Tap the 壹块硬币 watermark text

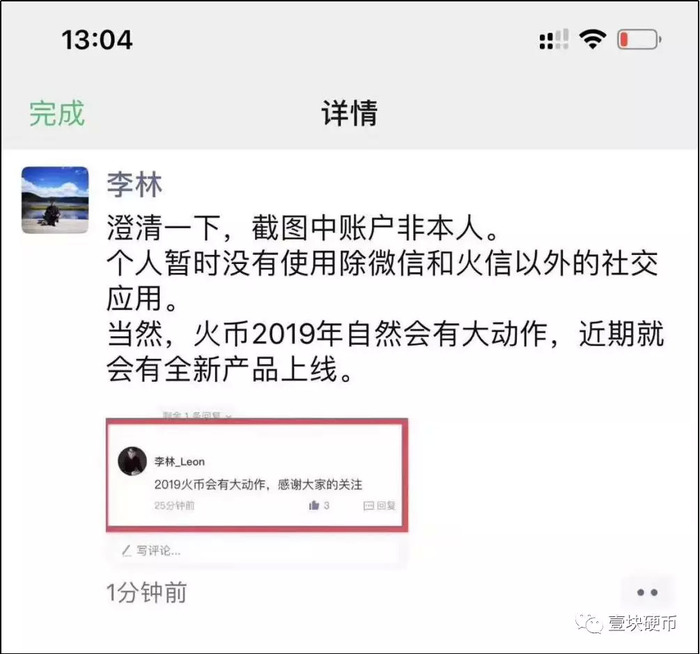[x=642, y=623]
